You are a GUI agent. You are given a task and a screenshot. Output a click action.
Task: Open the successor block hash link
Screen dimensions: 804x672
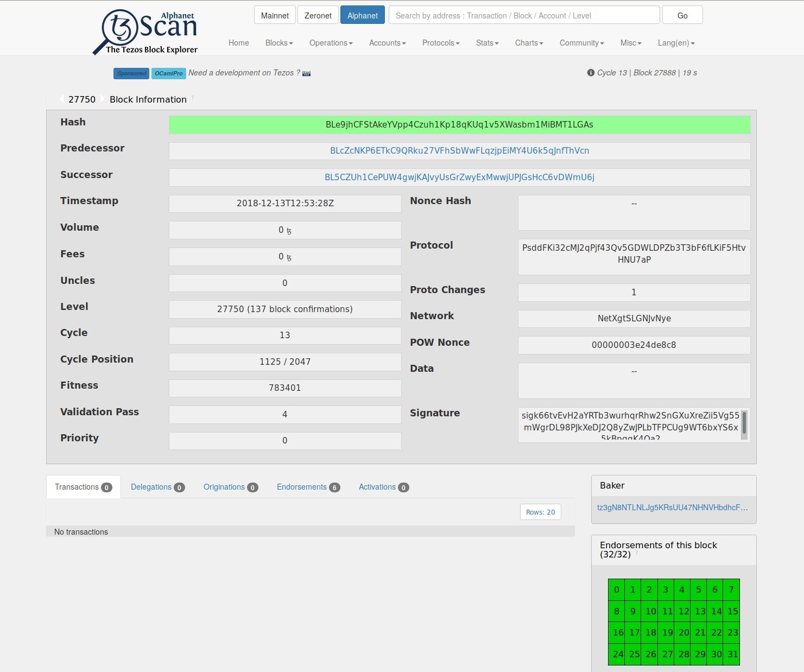pyautogui.click(x=459, y=177)
